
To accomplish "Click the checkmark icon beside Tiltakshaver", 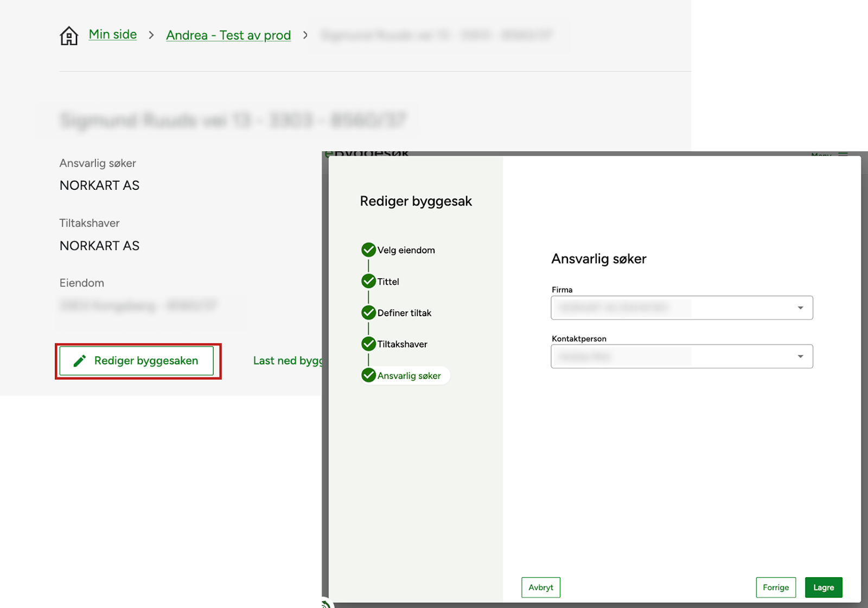I will (368, 344).
